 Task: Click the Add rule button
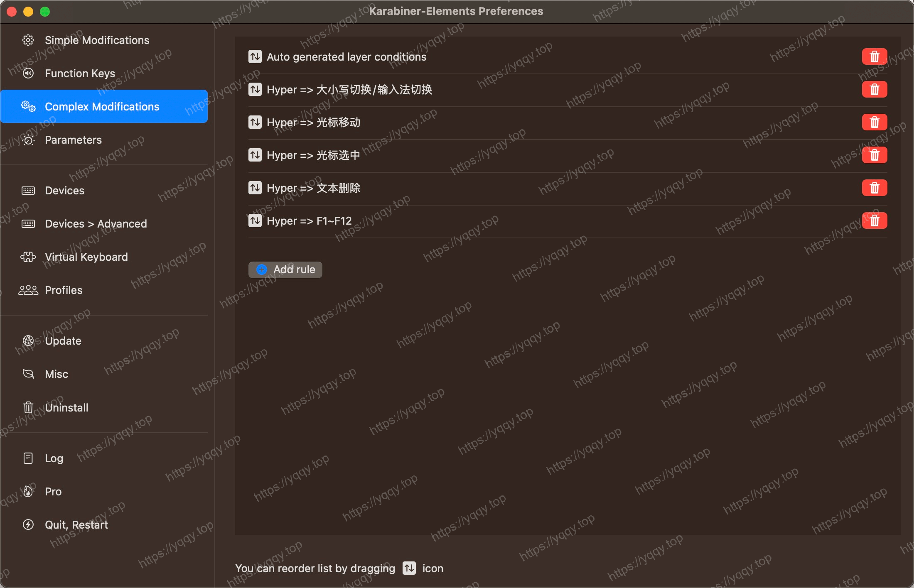coord(285,269)
